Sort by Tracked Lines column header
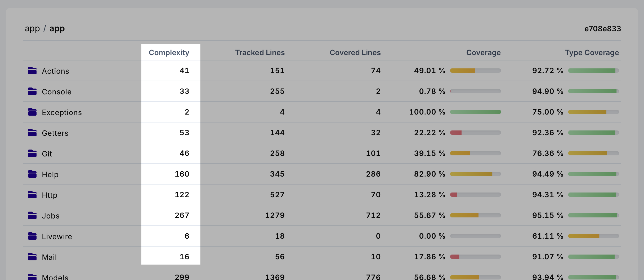This screenshot has height=280, width=644. (260, 52)
